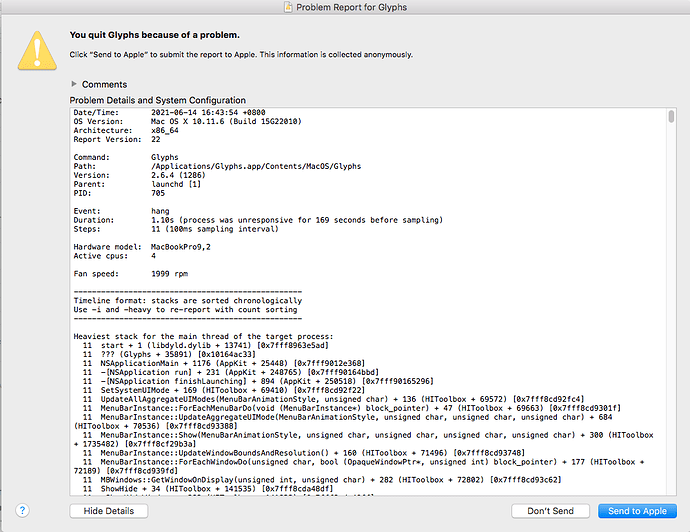Click the yellow warning triangle icon
The height and width of the screenshot is (532, 690).
tap(37, 51)
